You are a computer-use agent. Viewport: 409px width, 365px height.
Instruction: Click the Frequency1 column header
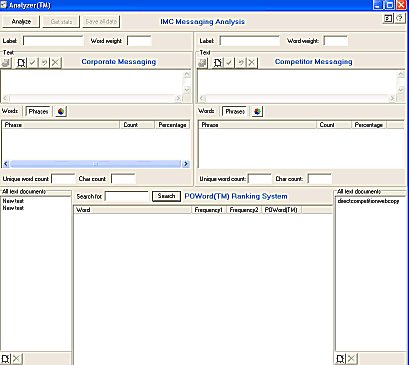pos(209,210)
